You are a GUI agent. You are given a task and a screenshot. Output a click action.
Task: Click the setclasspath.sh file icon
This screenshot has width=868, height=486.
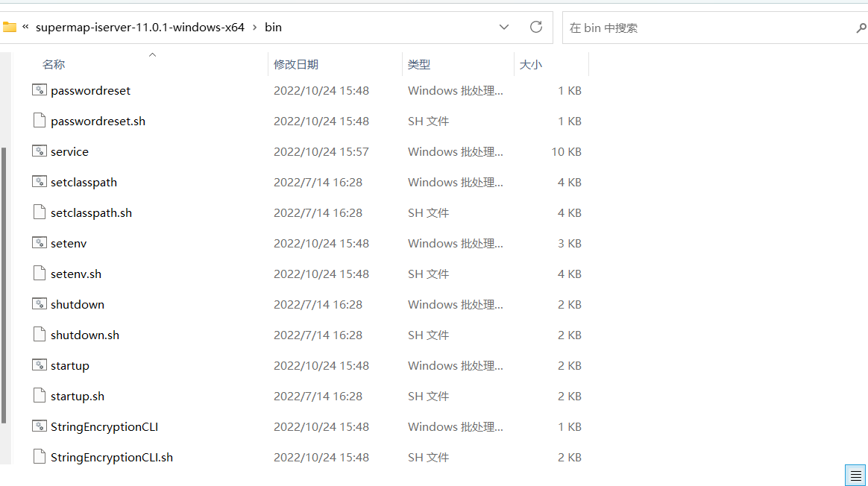(40, 212)
